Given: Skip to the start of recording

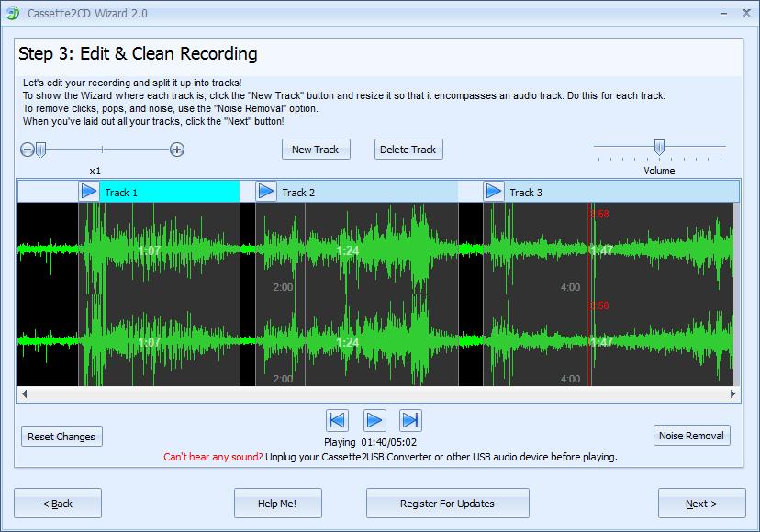Looking at the screenshot, I should [337, 420].
